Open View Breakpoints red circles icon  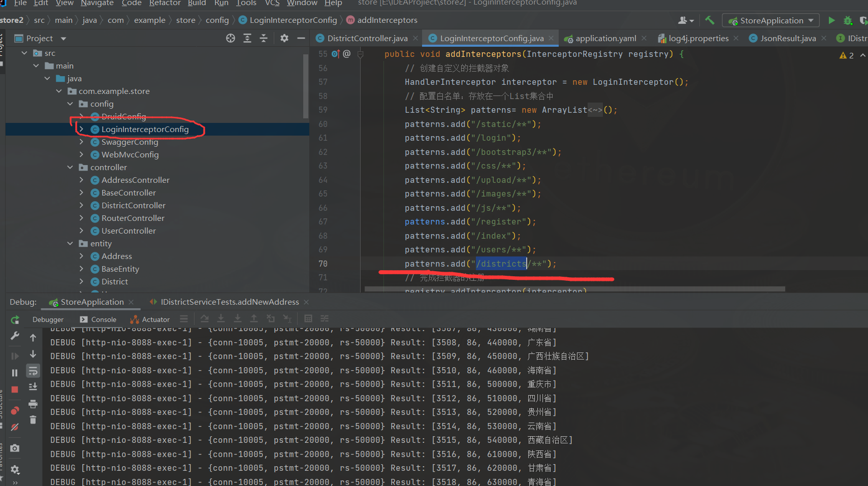point(15,410)
